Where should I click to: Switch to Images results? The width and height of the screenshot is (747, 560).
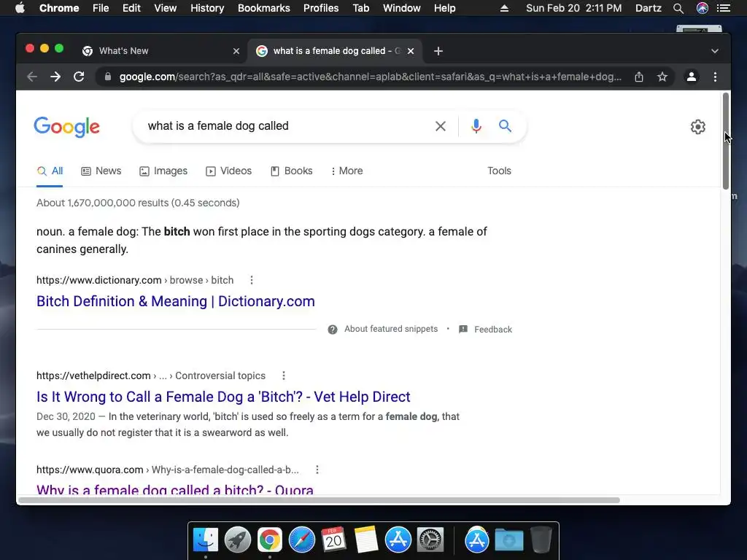click(163, 171)
